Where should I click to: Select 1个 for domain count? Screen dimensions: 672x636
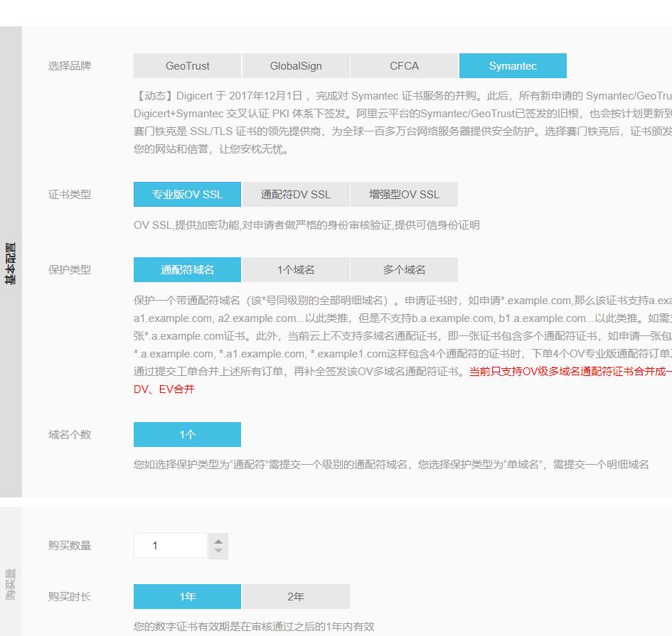[x=186, y=434]
